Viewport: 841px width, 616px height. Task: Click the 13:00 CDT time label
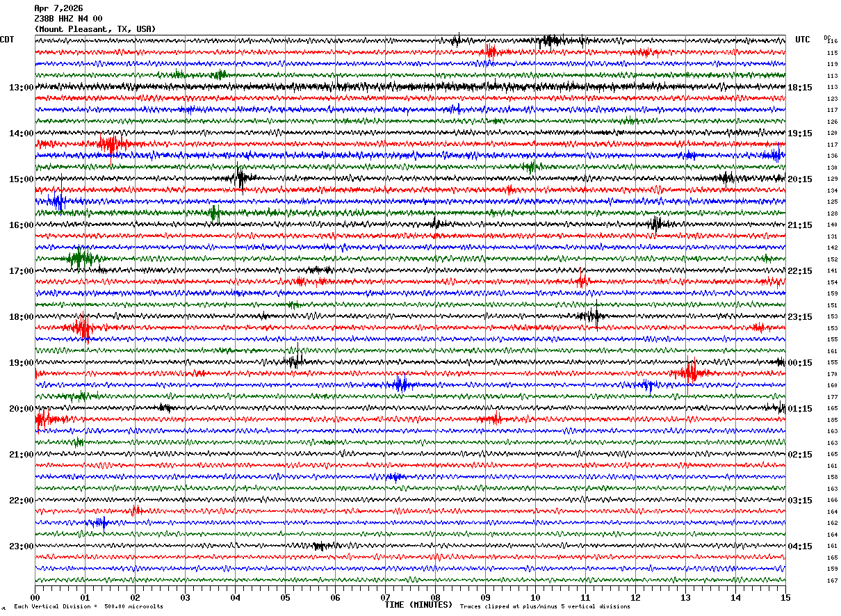[x=21, y=88]
